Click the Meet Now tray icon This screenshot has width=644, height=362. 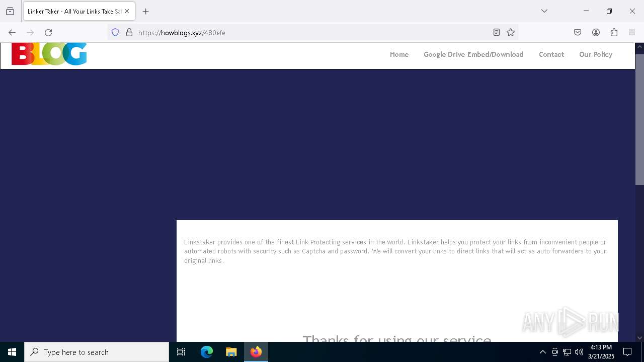click(x=555, y=352)
